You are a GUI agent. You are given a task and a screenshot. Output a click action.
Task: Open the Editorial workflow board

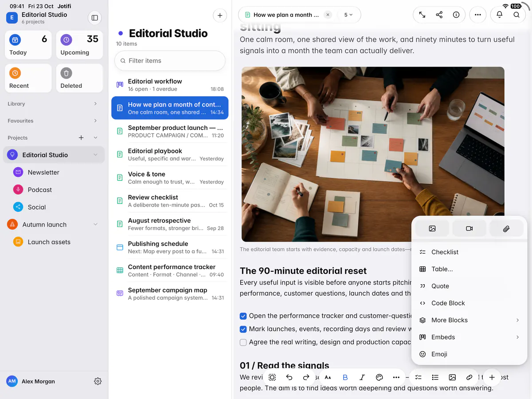click(x=170, y=85)
